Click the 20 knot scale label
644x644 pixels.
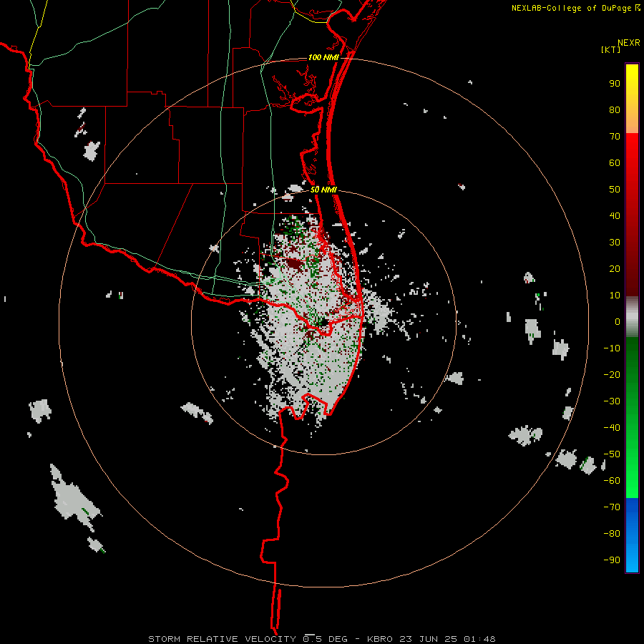615,268
